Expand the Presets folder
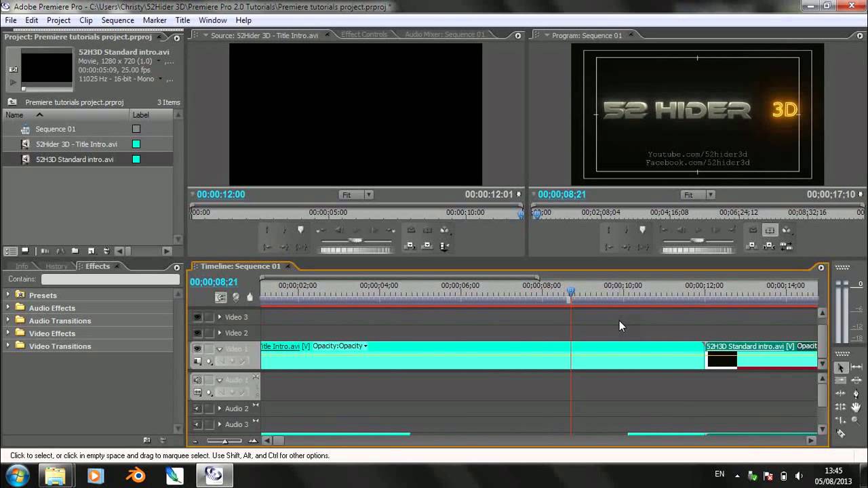The width and height of the screenshot is (868, 488). pyautogui.click(x=9, y=295)
